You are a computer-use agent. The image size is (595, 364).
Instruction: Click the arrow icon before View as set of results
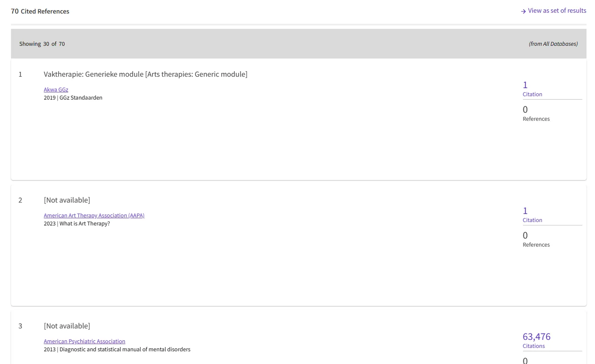click(523, 11)
